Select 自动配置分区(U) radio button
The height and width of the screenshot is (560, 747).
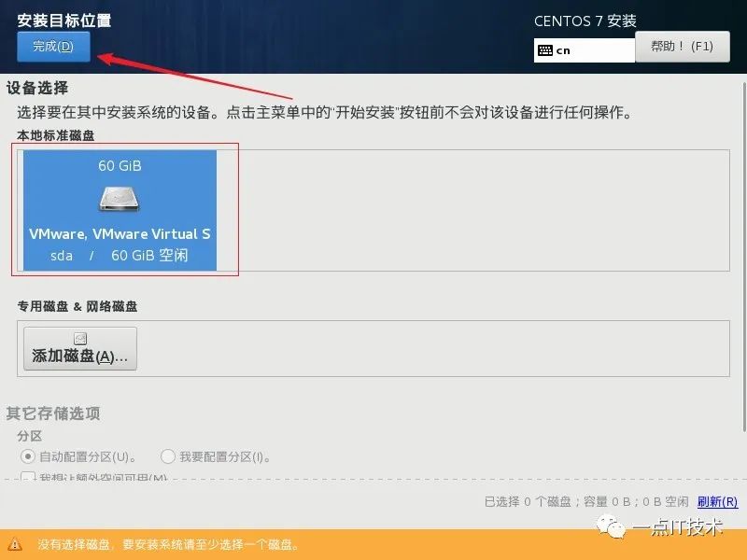coord(28,456)
